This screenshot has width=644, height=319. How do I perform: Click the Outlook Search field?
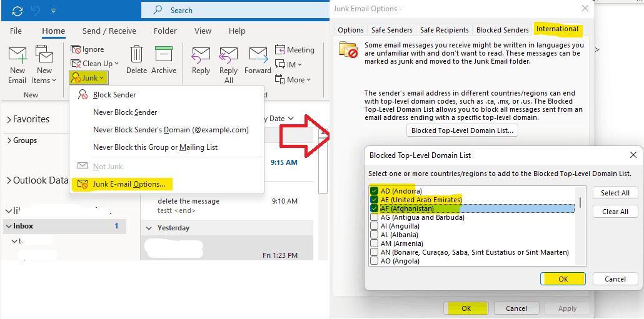point(234,10)
